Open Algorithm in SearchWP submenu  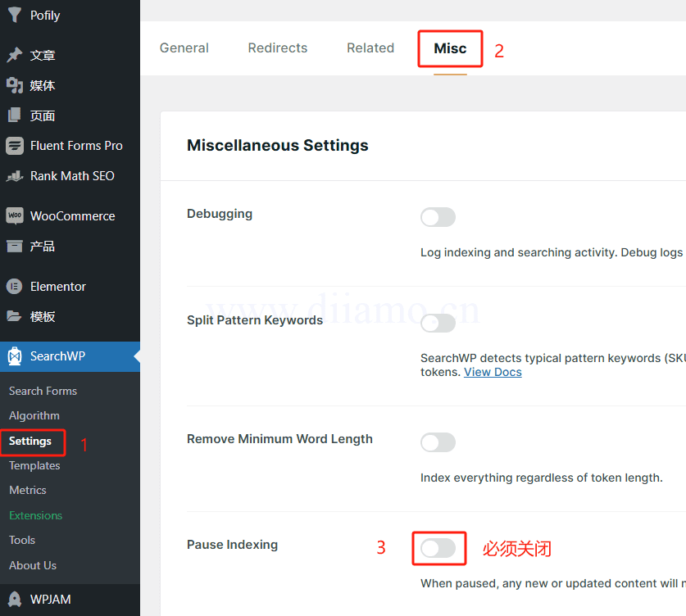point(34,415)
